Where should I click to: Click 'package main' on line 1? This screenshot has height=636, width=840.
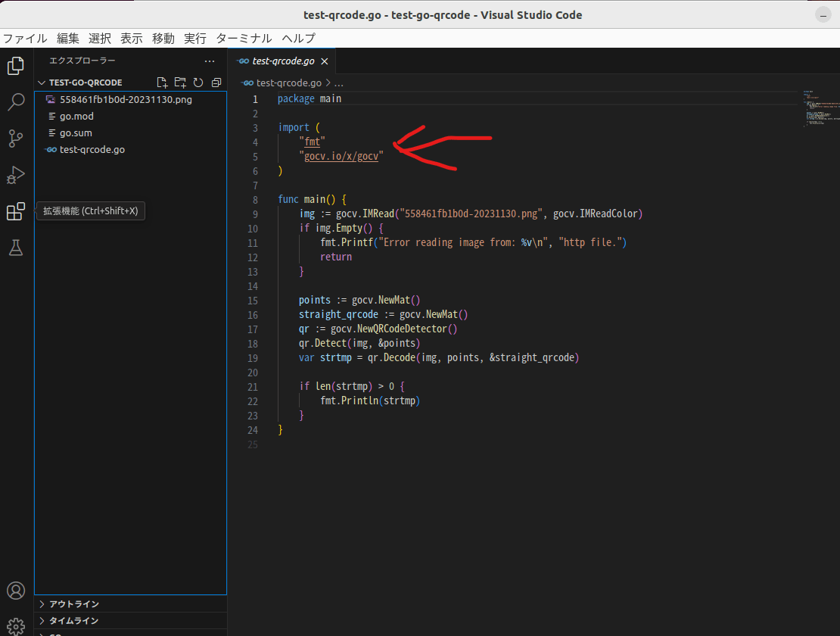309,99
